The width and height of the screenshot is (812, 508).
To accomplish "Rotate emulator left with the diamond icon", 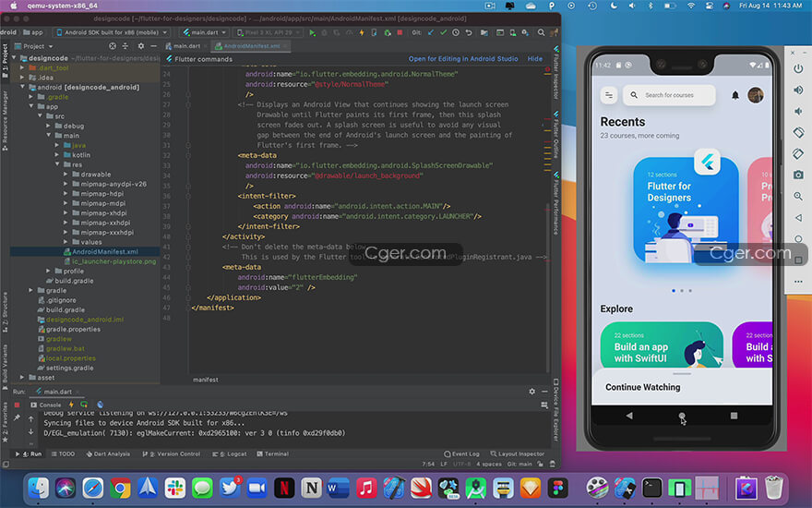I will [x=798, y=133].
